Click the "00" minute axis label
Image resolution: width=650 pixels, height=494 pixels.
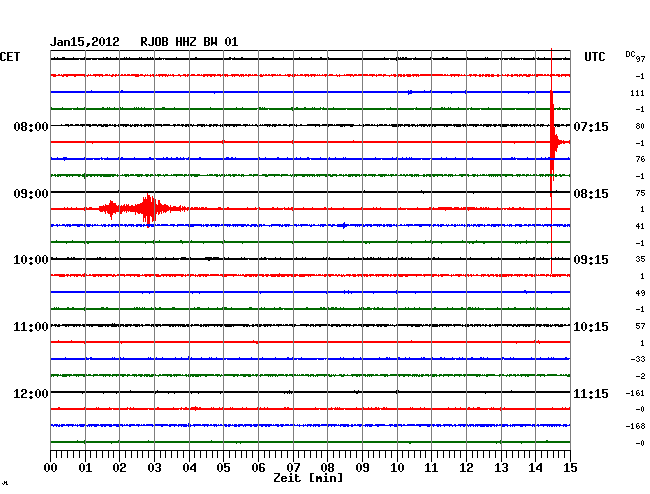pos(51,468)
